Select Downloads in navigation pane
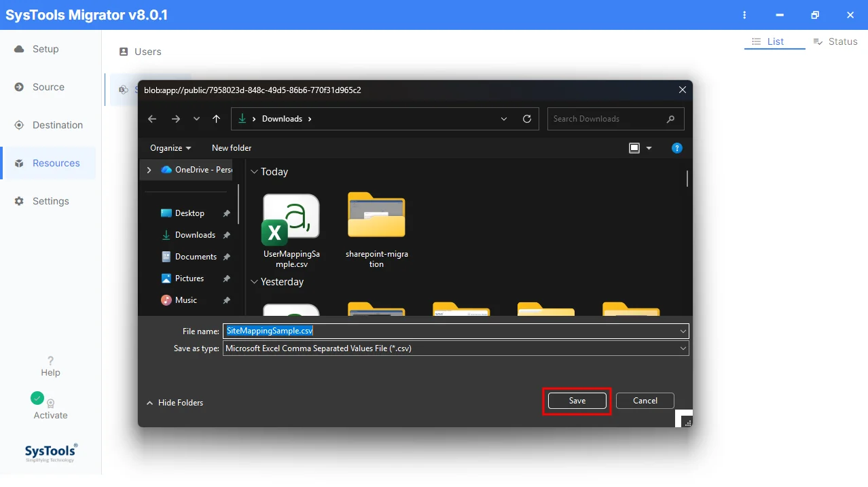 (x=195, y=235)
